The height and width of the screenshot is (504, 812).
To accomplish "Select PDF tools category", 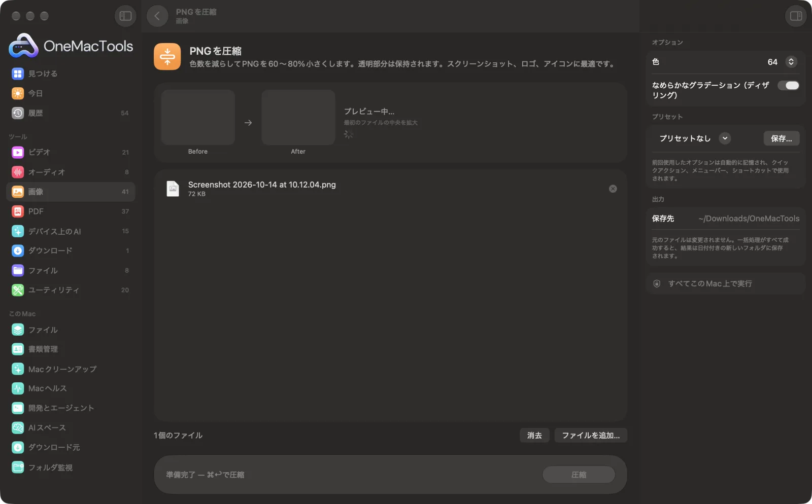I will pos(71,211).
